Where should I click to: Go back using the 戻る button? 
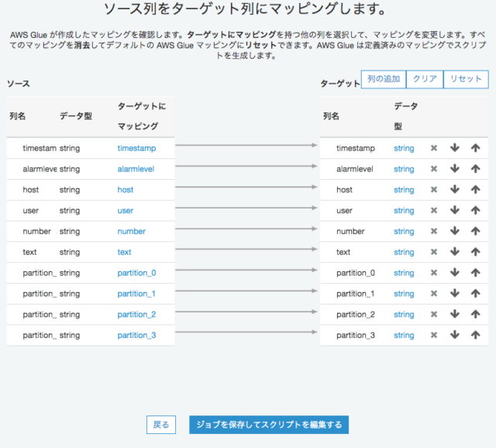coord(160,425)
